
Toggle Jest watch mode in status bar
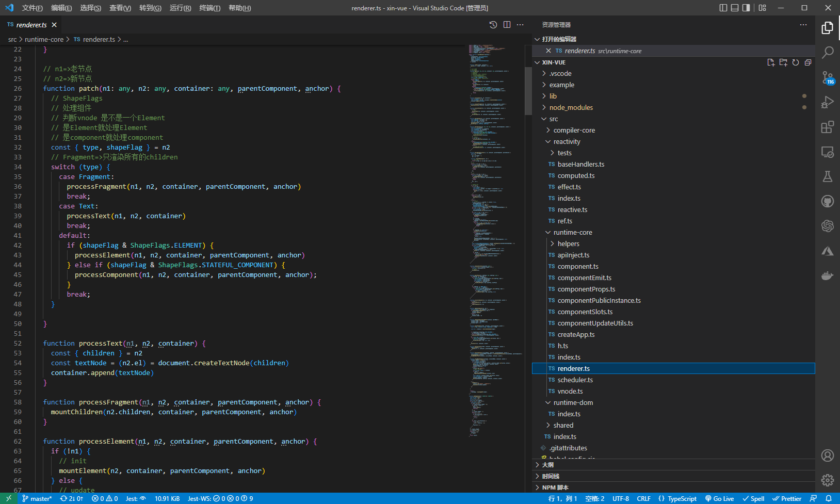point(136,498)
